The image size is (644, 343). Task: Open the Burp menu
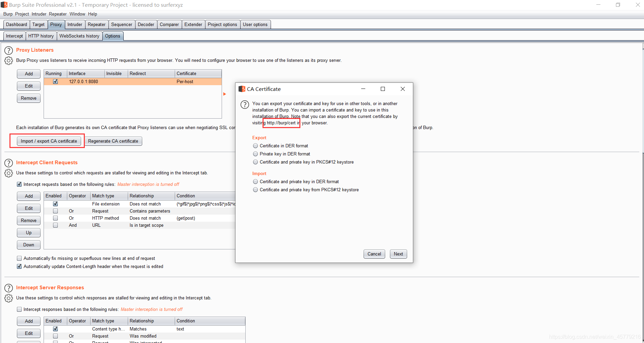(x=8, y=14)
